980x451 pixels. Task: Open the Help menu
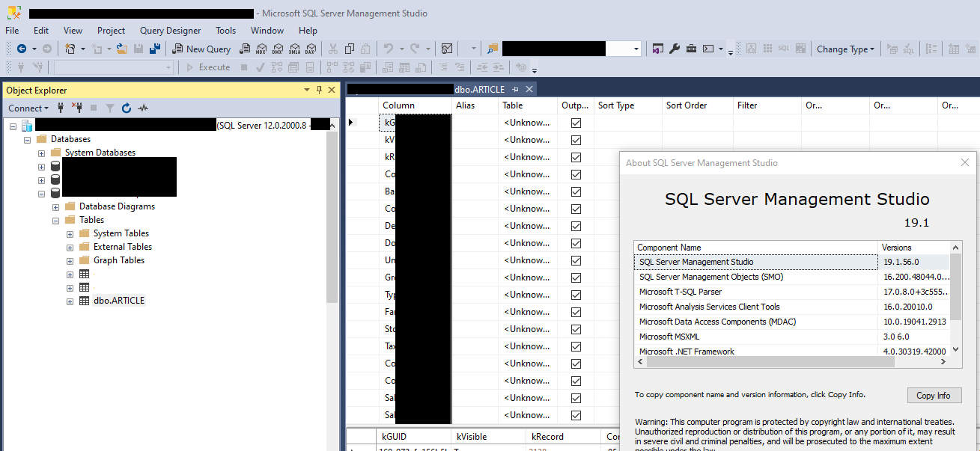pyautogui.click(x=308, y=31)
